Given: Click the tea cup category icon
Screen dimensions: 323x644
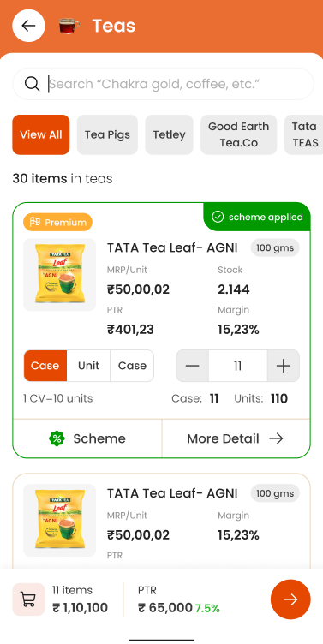Looking at the screenshot, I should pyautogui.click(x=69, y=26).
